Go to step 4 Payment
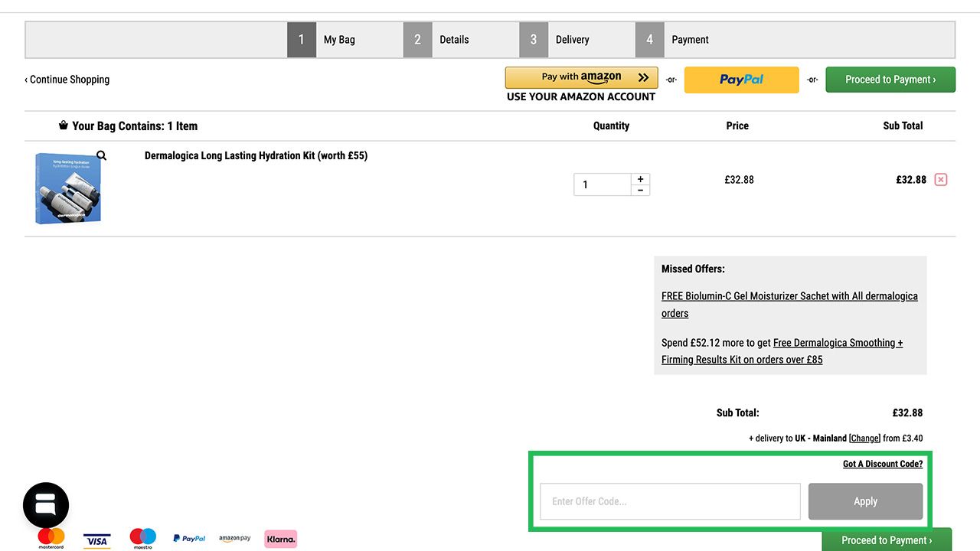Viewport: 980px width, 551px height. click(673, 40)
